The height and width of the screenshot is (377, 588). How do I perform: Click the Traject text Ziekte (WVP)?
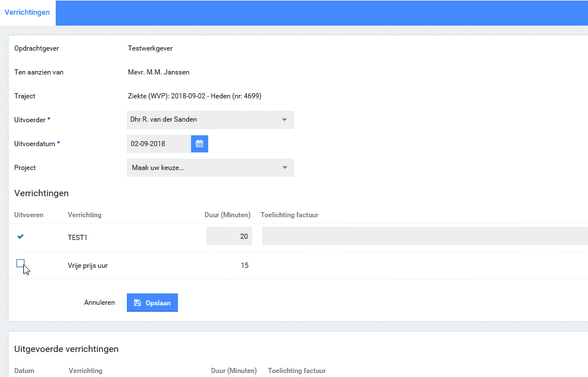coord(194,96)
